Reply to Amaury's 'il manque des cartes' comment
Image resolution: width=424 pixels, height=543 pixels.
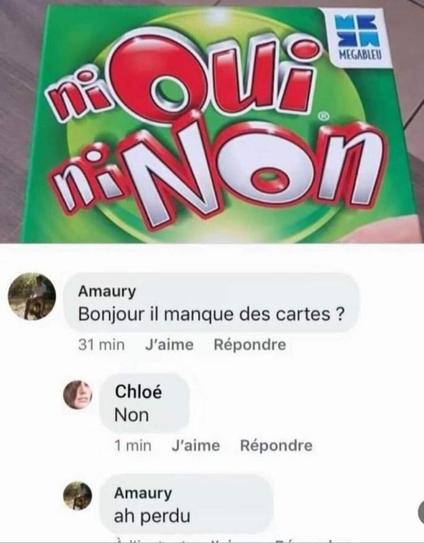tap(250, 345)
